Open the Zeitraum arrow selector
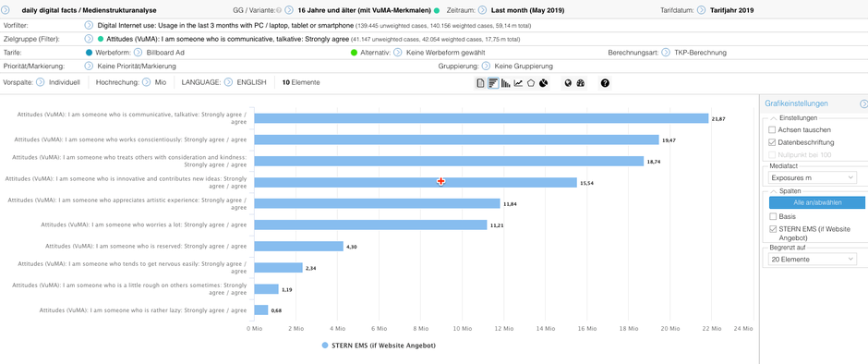 click(482, 10)
